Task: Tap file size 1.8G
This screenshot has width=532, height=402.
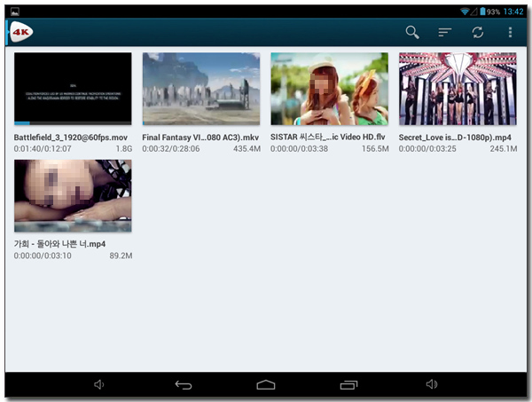Action: (124, 149)
